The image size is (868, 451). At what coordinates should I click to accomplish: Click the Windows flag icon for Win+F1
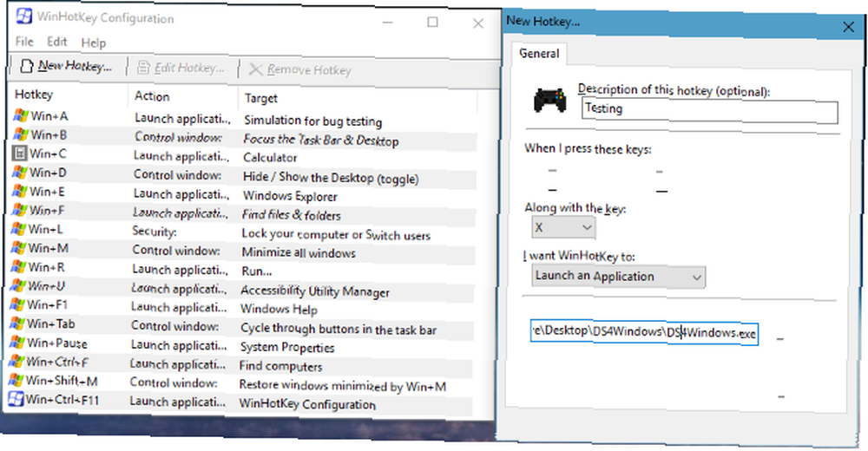pos(17,304)
